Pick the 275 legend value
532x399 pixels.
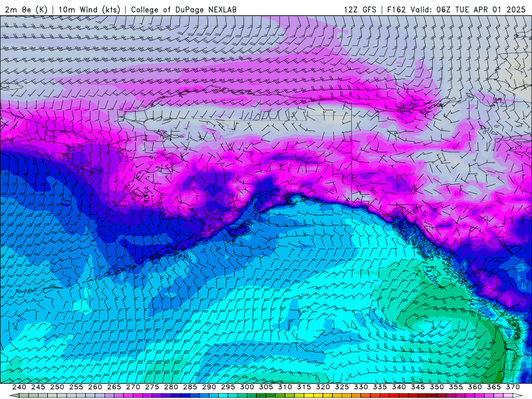pos(152,387)
